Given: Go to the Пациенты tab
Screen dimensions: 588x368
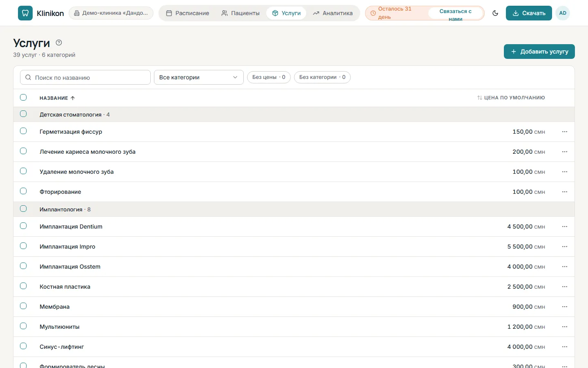Looking at the screenshot, I should (x=241, y=13).
